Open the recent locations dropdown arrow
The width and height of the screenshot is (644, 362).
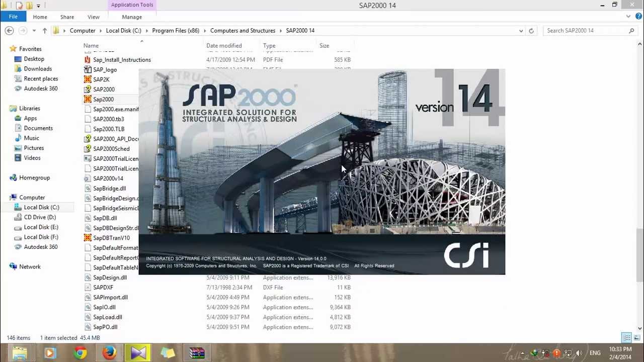[34, 31]
